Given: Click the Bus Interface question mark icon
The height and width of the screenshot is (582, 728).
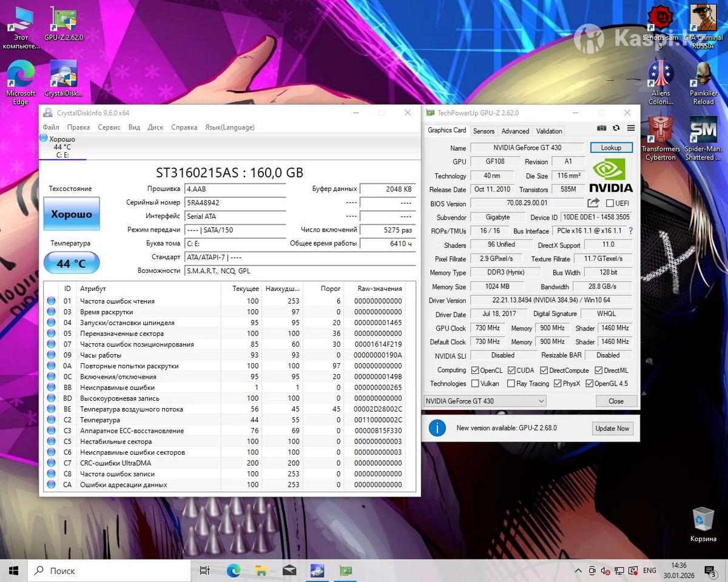Looking at the screenshot, I should pos(630,231).
